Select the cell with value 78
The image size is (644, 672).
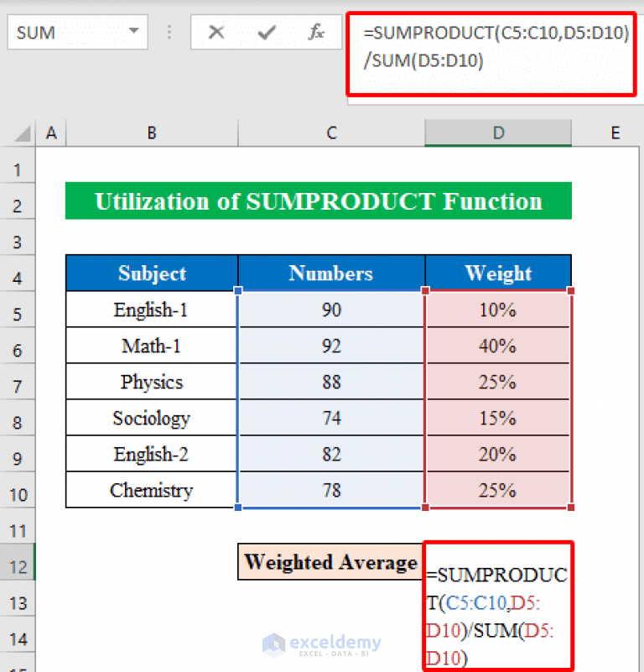pos(331,490)
